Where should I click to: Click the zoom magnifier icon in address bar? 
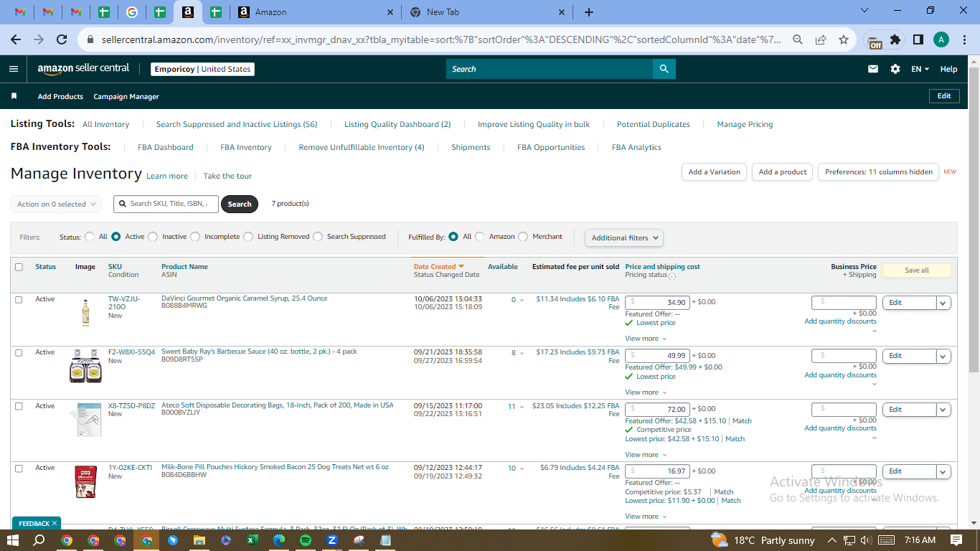tap(798, 40)
